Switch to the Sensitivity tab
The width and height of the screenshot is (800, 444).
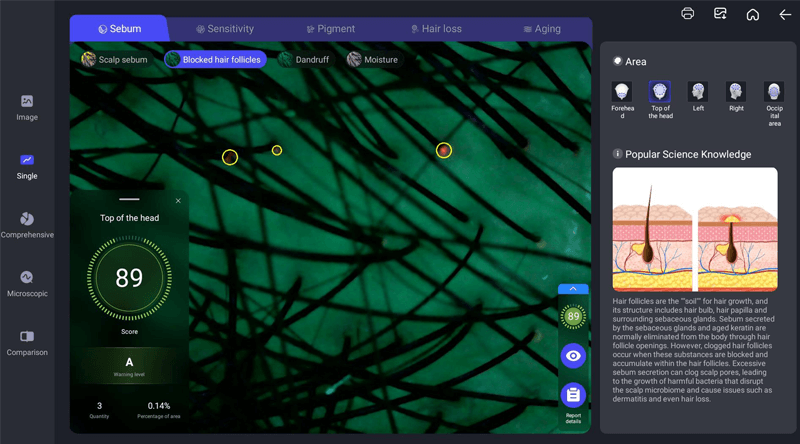pos(225,29)
